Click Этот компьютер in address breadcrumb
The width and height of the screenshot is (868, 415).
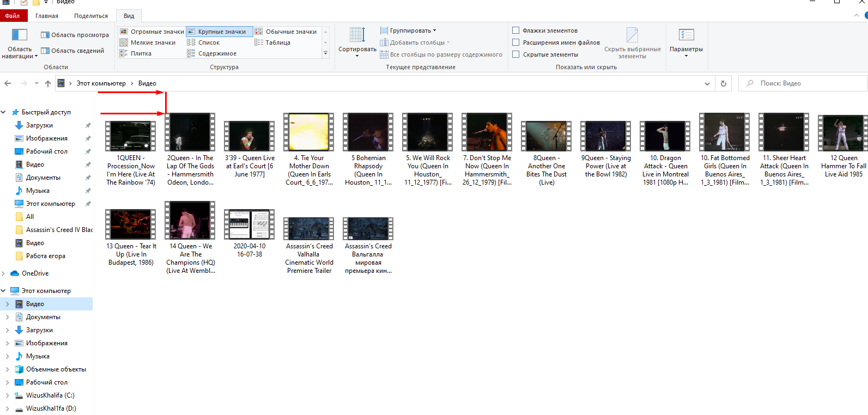(x=101, y=83)
